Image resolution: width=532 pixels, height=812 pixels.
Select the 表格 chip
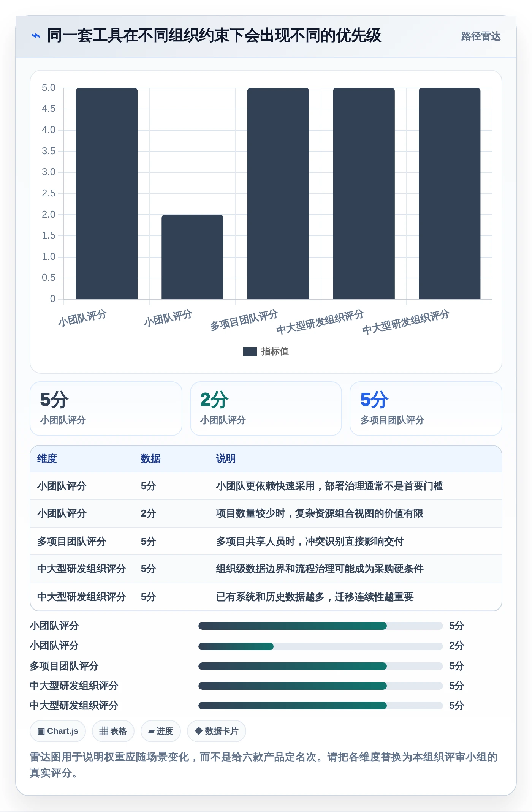(x=113, y=731)
